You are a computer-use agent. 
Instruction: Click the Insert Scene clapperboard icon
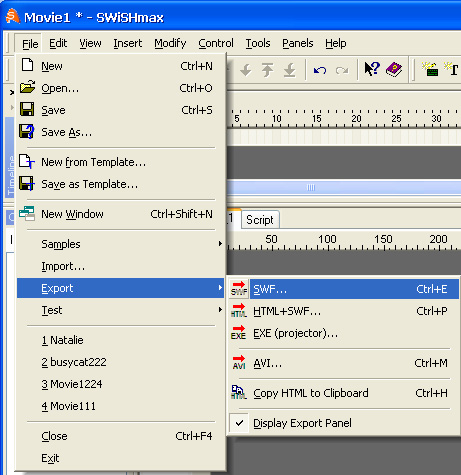430,69
